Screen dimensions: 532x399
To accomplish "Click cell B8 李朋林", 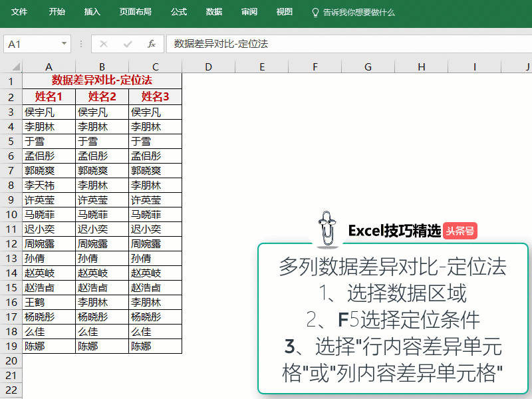I will (x=102, y=186).
